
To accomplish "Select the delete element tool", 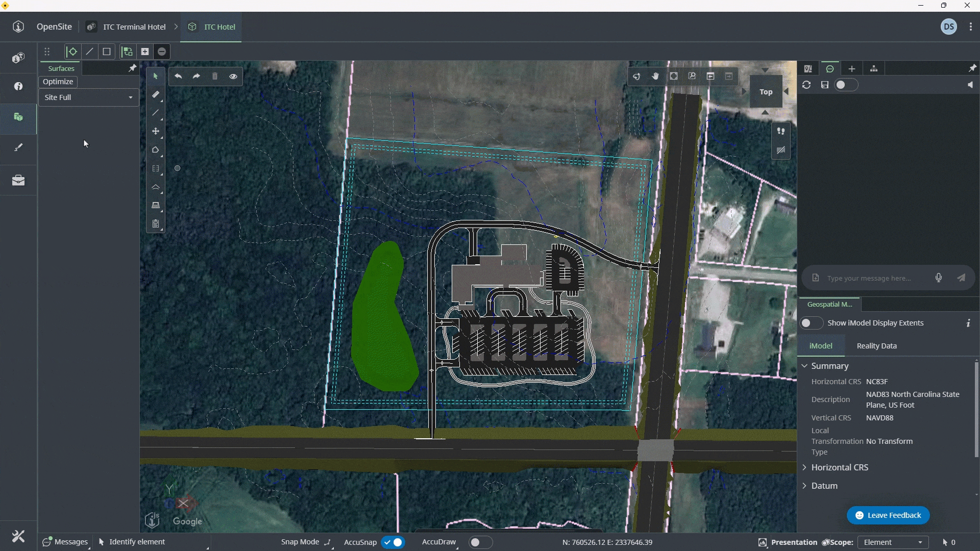I will (214, 76).
